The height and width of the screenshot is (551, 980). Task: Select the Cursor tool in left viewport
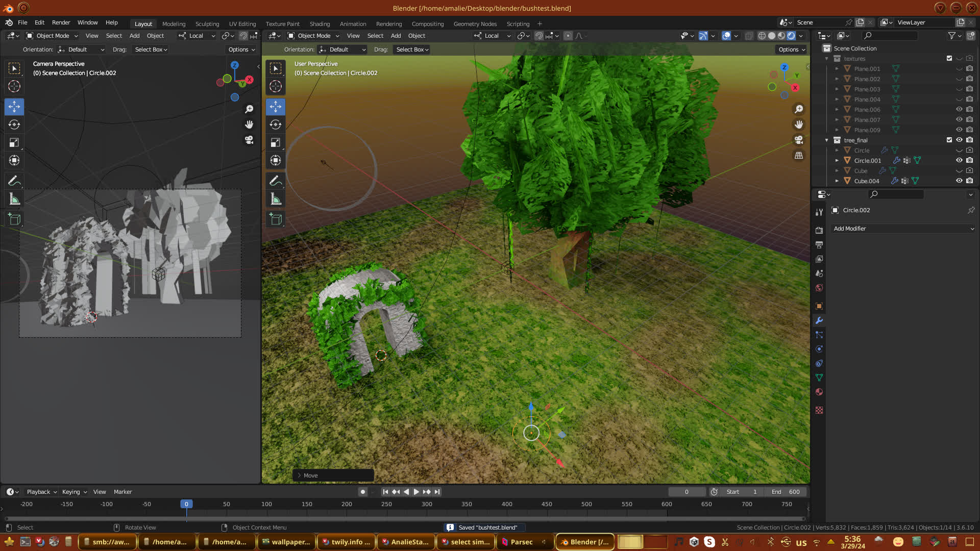click(x=14, y=86)
